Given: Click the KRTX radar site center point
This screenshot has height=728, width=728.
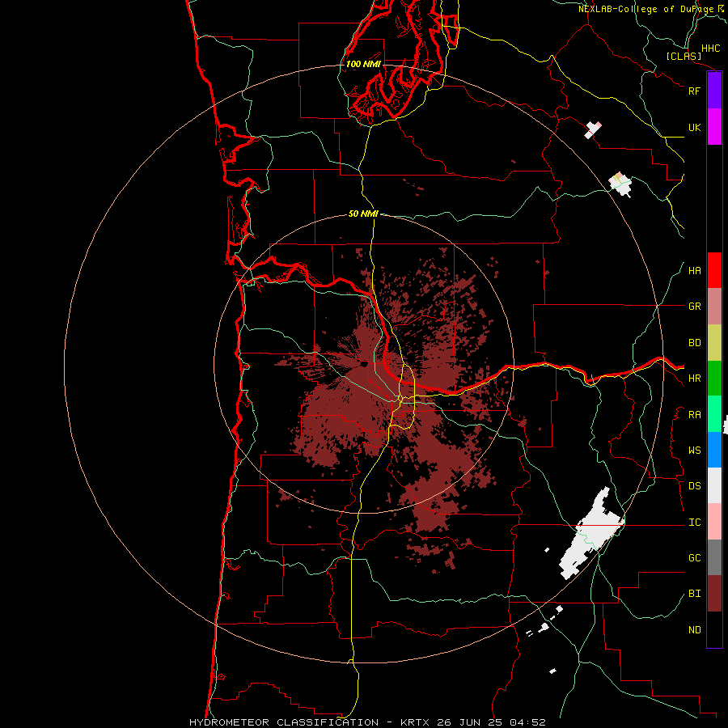Looking at the screenshot, I should (363, 364).
